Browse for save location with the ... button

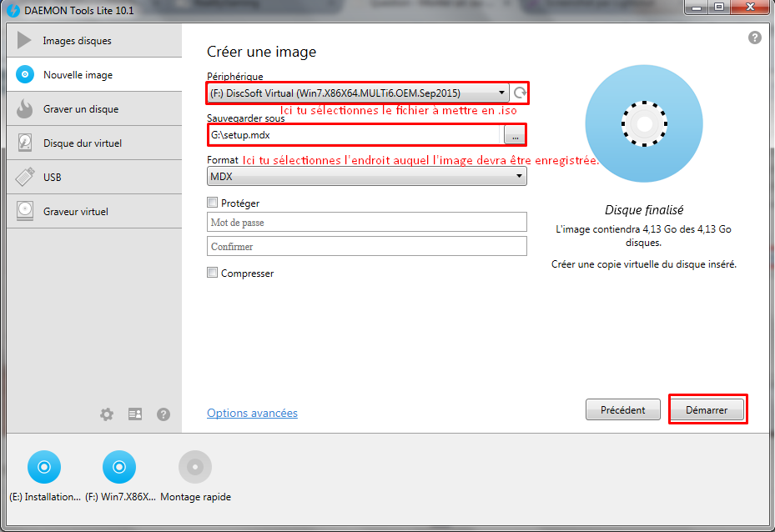(515, 135)
